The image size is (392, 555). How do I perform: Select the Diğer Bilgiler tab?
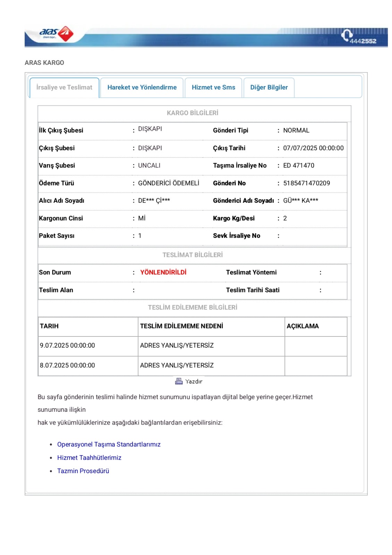click(x=269, y=87)
